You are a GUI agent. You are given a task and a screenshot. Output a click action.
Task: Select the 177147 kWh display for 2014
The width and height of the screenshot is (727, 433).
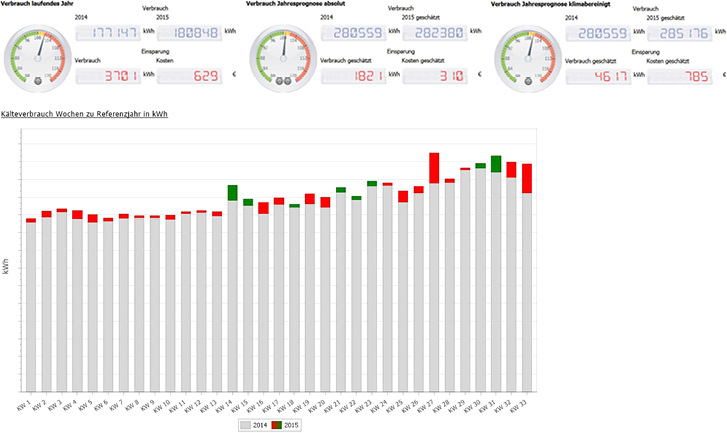click(x=111, y=32)
